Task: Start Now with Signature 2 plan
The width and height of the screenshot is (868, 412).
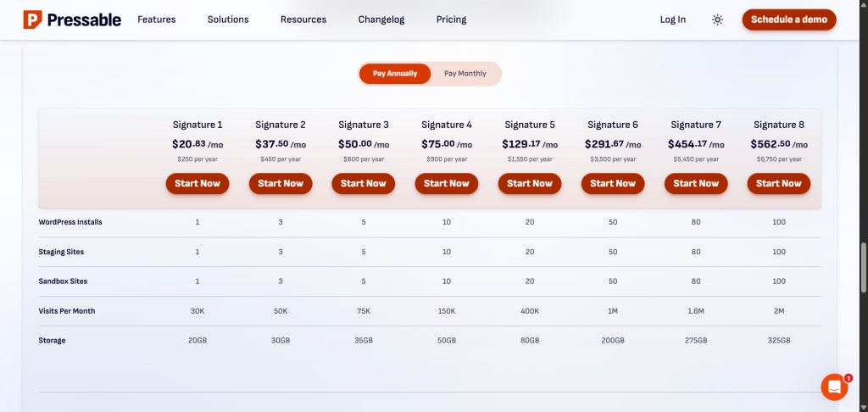Action: tap(281, 183)
